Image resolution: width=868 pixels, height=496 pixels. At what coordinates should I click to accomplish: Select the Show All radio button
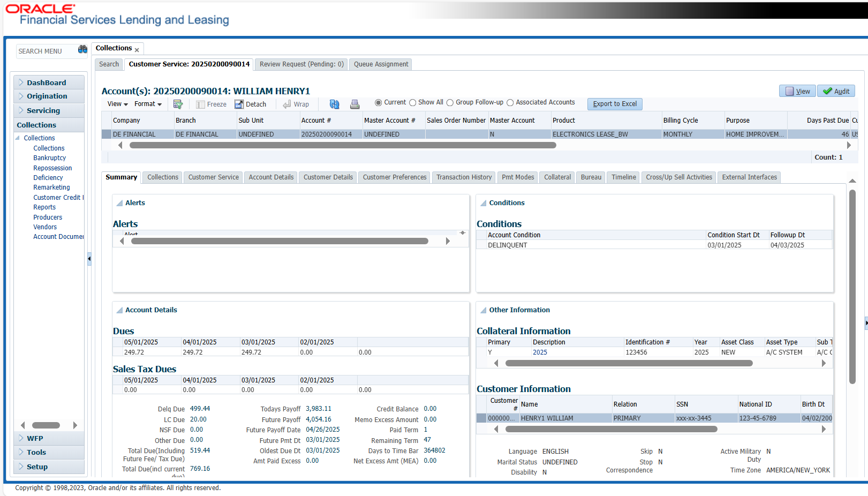point(412,102)
